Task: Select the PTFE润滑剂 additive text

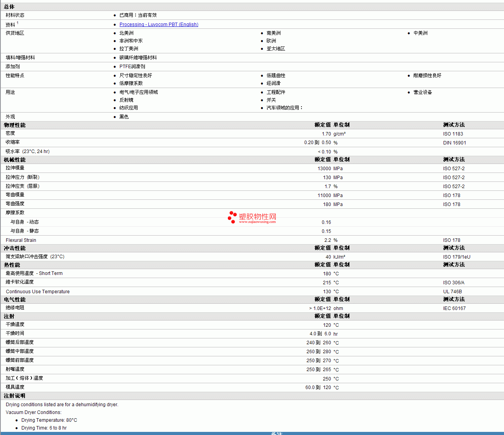Action: (132, 67)
